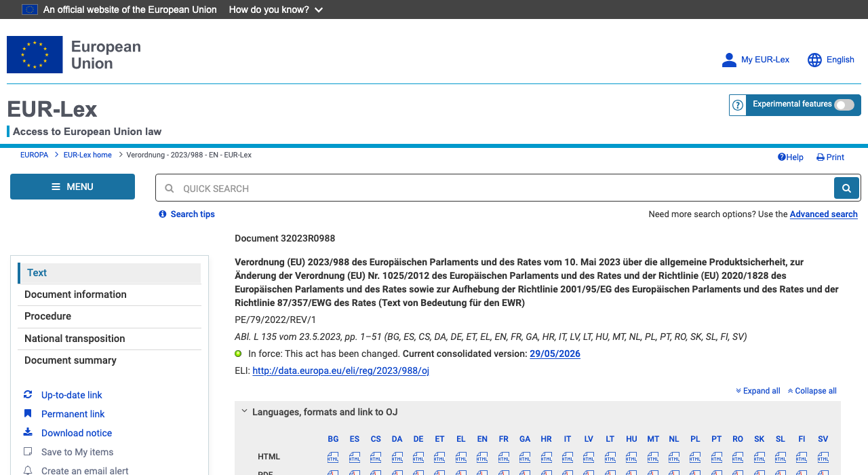
Task: Select the Procedure tab
Action: 109,316
